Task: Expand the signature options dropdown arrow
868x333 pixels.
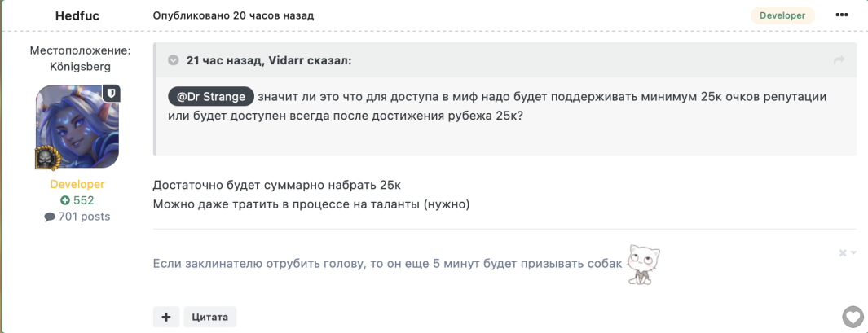Action: [853, 253]
